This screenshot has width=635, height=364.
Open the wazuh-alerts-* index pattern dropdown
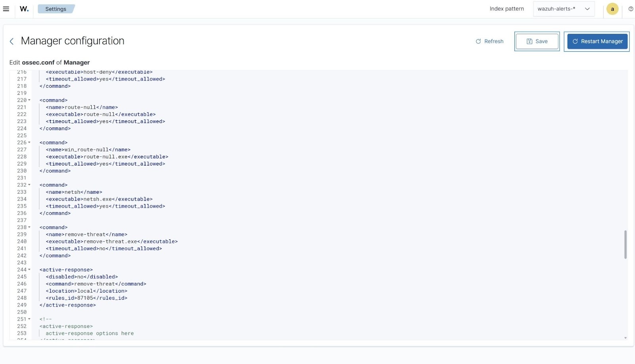563,8
